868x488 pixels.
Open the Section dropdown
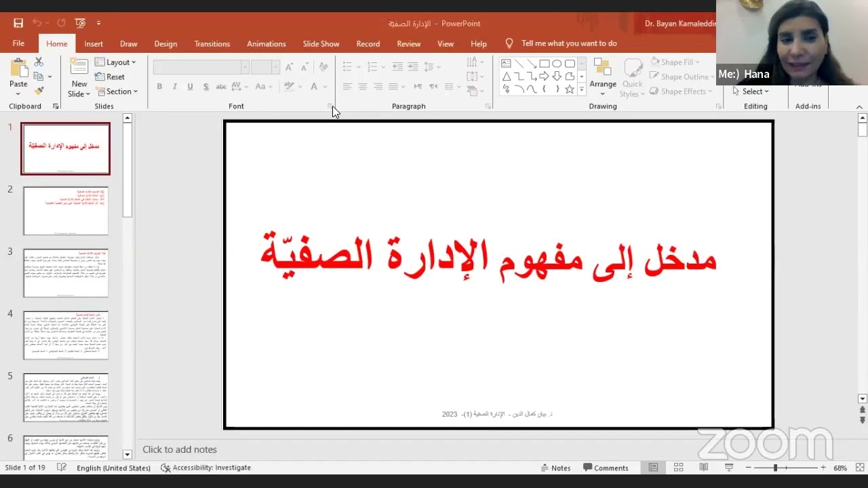(x=117, y=91)
